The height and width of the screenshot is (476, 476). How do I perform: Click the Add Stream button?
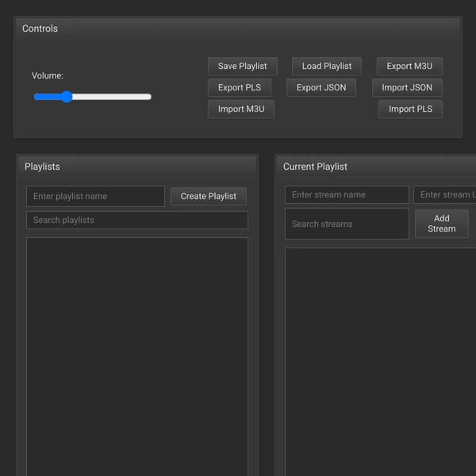coord(441,224)
